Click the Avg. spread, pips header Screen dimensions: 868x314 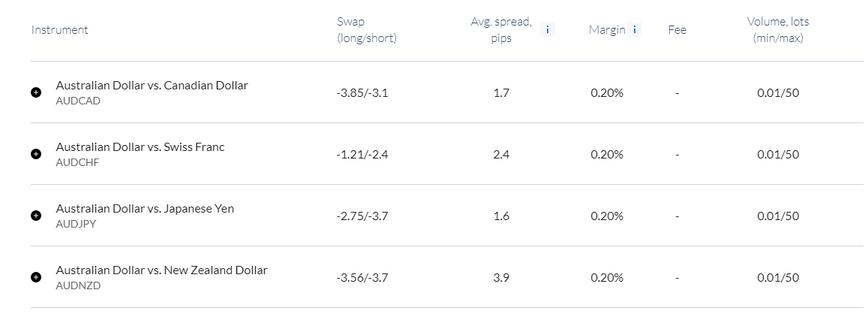point(501,30)
